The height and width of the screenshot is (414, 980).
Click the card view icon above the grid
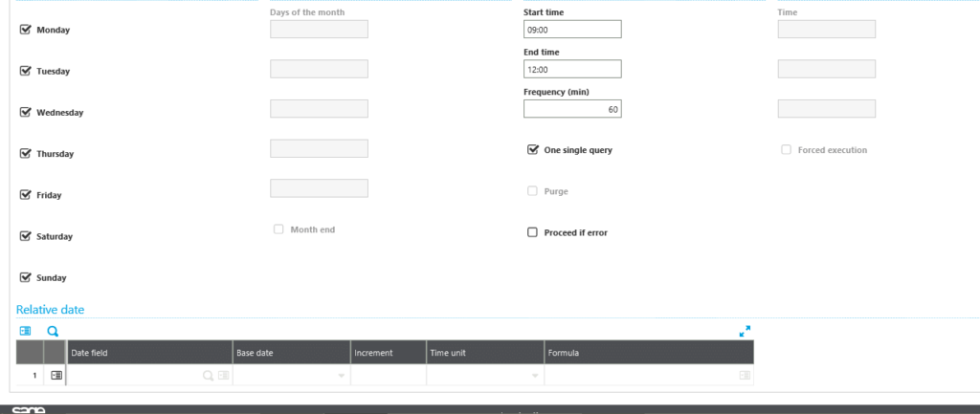click(x=25, y=331)
